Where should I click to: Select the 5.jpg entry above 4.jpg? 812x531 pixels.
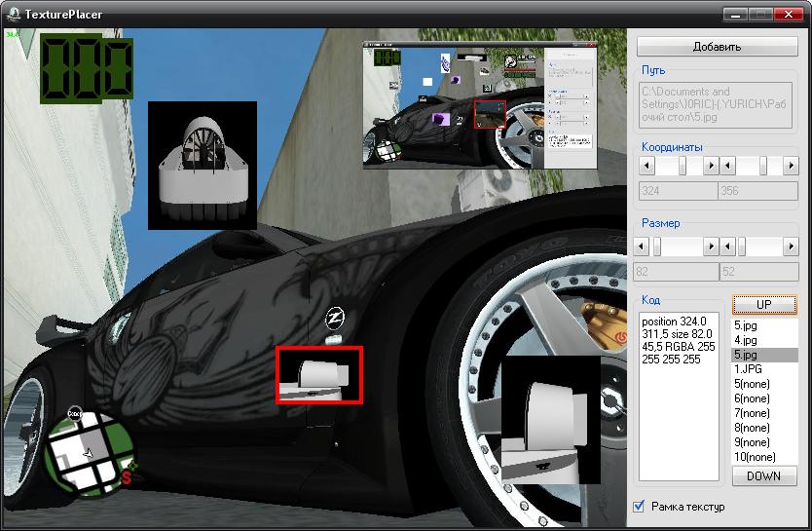[x=764, y=325]
